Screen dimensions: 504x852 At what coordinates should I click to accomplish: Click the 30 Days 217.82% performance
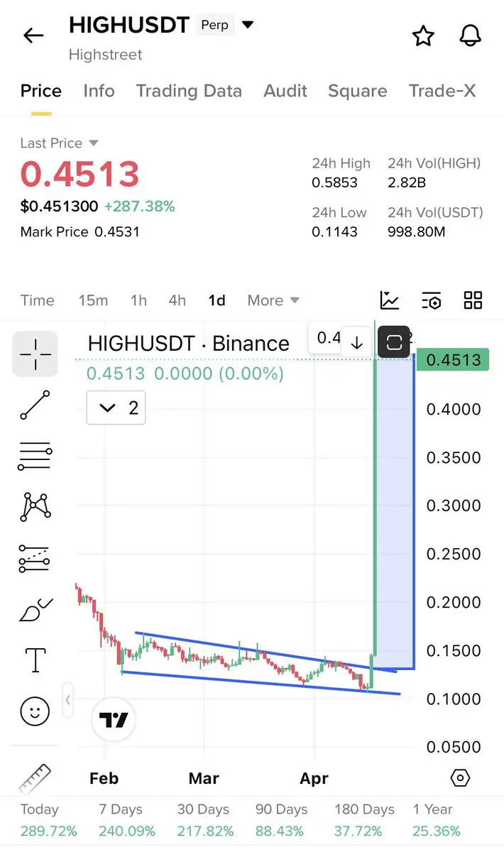(x=205, y=820)
